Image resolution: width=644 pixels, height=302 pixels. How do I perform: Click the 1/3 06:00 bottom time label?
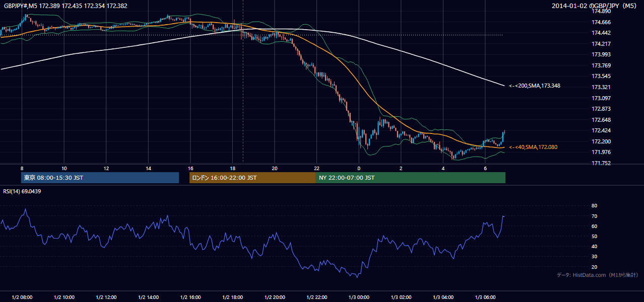(485, 297)
